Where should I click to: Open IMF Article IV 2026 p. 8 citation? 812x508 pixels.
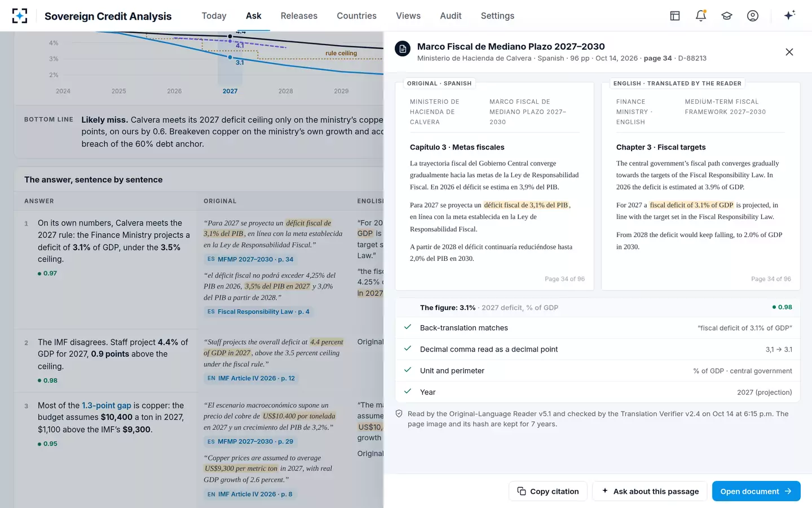(250, 494)
